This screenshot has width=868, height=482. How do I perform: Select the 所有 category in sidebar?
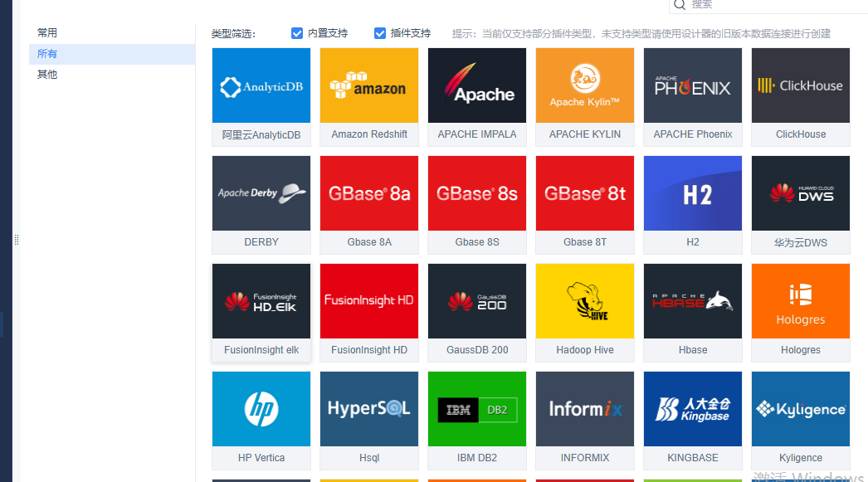(47, 54)
